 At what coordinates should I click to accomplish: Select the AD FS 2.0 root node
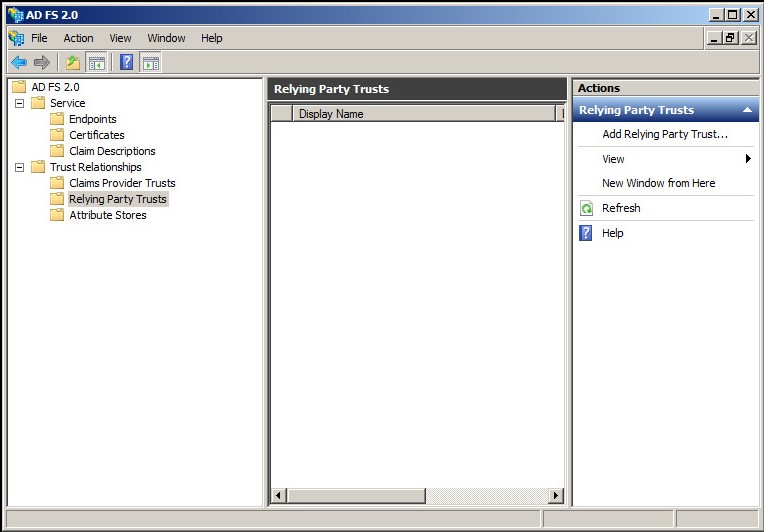pyautogui.click(x=55, y=87)
